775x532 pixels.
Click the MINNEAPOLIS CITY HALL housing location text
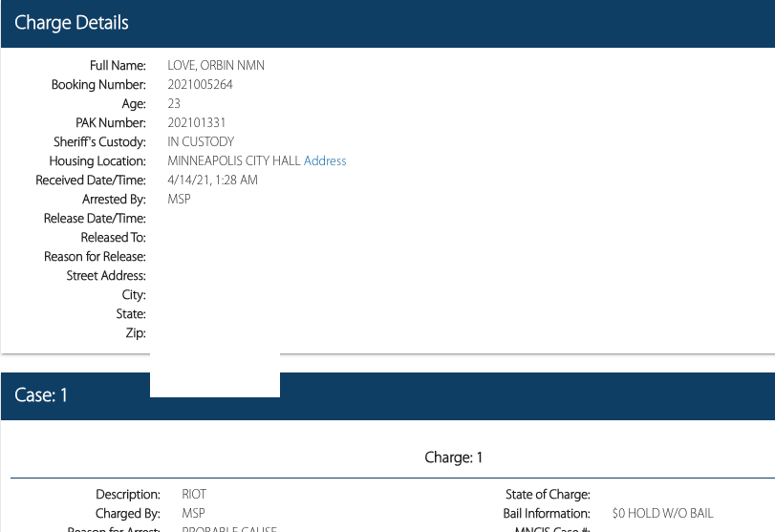pyautogui.click(x=233, y=161)
